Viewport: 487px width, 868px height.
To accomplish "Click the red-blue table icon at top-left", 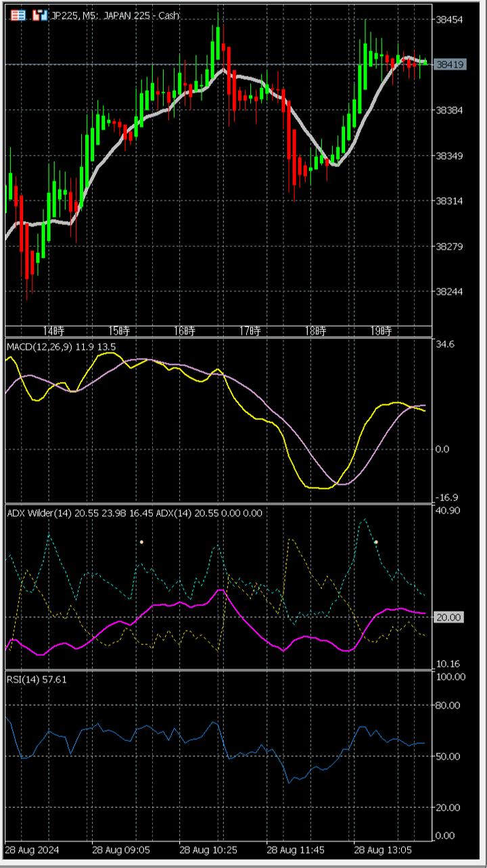I will click(x=18, y=15).
